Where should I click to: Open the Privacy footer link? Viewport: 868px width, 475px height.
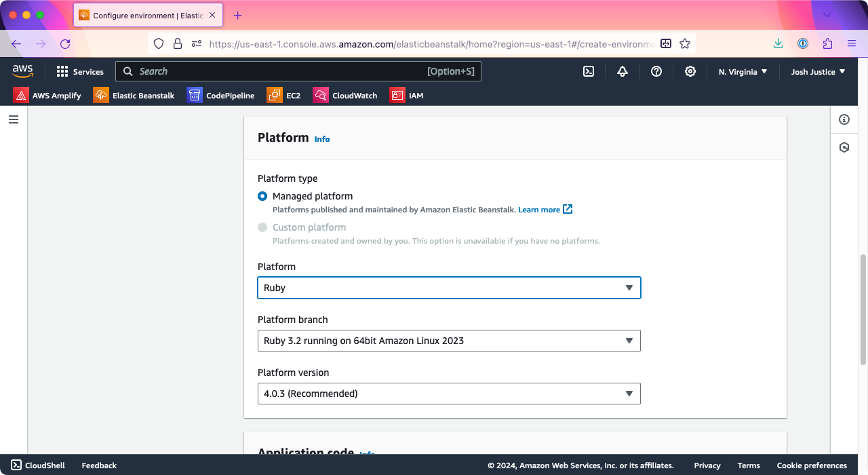click(707, 465)
